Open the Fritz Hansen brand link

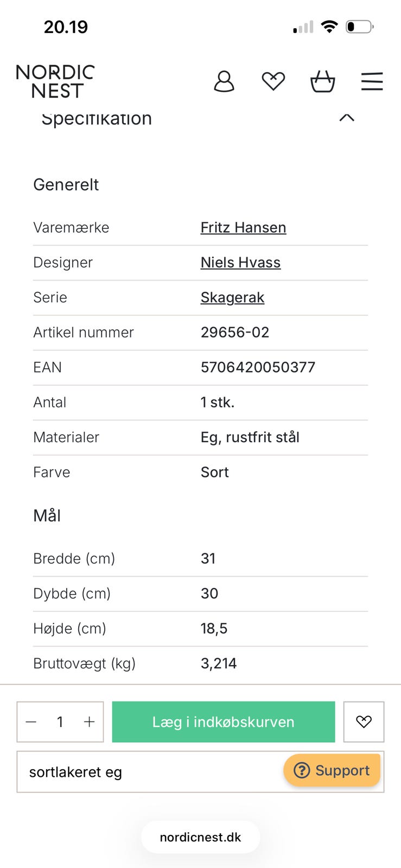(x=243, y=227)
